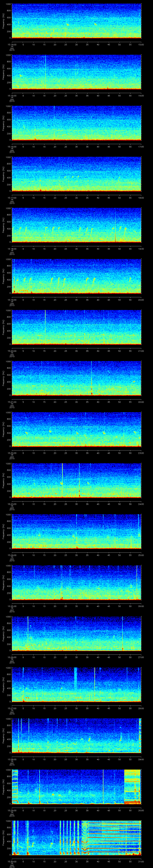The height and width of the screenshot is (868, 153).
Task: Select the spectrogram panel starting at 15:16:00
Action: (x=77, y=123)
